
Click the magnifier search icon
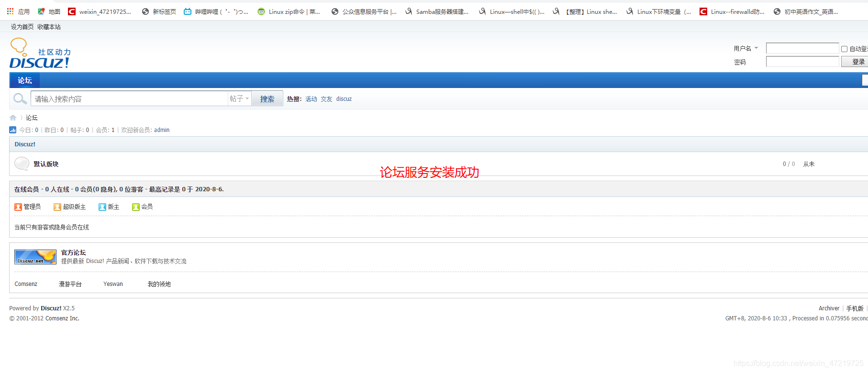point(20,99)
